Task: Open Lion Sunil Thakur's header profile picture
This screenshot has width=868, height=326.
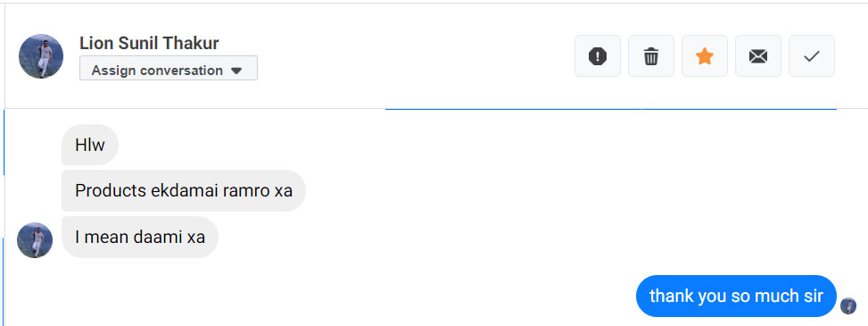Action: point(41,56)
